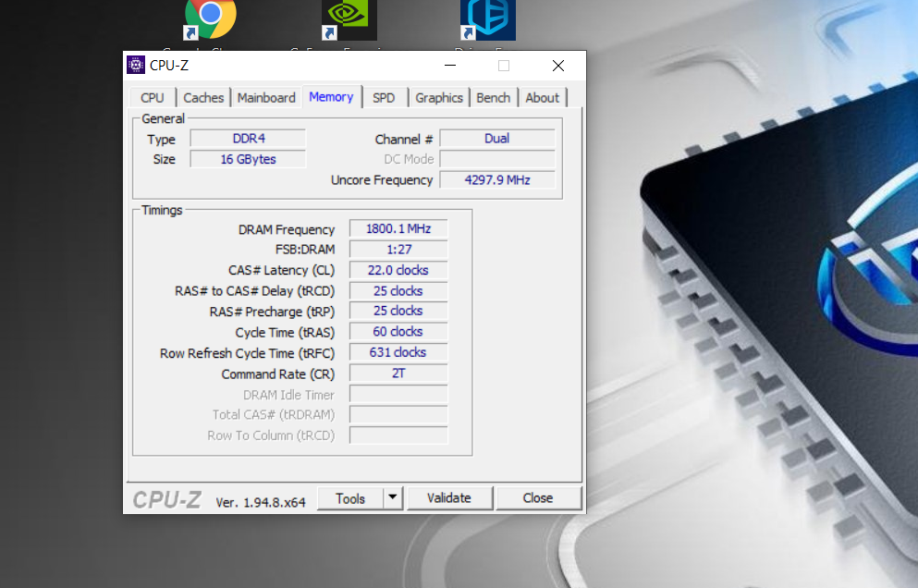Click the Close button at bottom
918x588 pixels.
click(538, 497)
